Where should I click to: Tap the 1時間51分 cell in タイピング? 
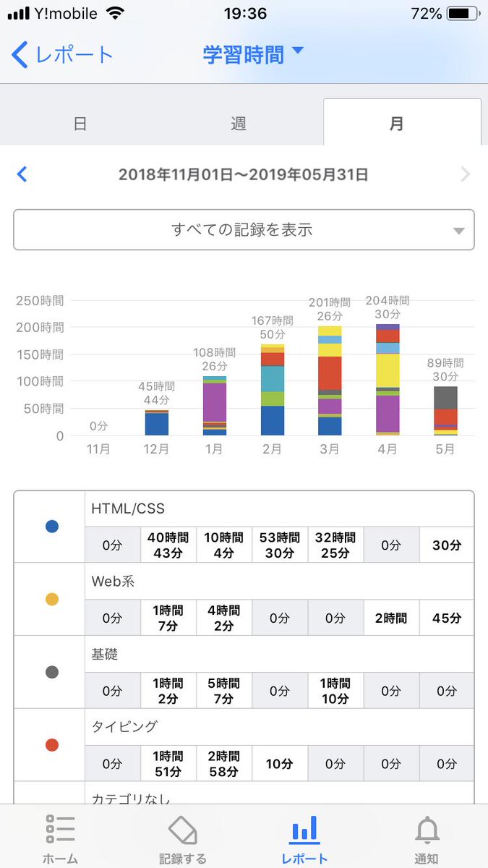[168, 763]
